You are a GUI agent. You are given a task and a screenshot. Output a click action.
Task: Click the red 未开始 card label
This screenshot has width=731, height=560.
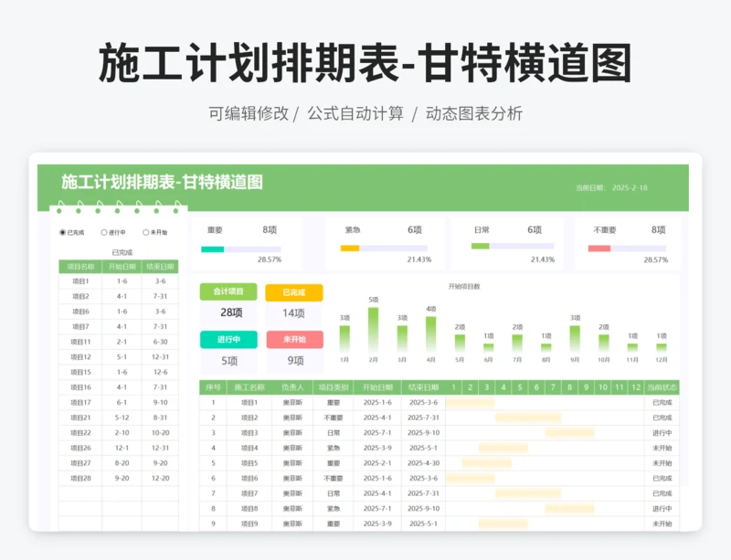[x=294, y=340]
